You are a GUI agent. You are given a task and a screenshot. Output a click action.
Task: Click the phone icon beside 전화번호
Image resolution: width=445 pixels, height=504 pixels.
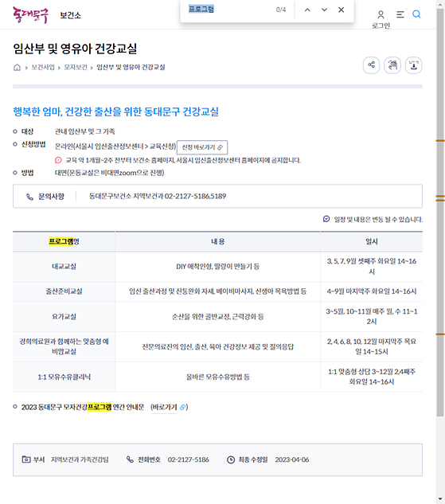coord(130,459)
